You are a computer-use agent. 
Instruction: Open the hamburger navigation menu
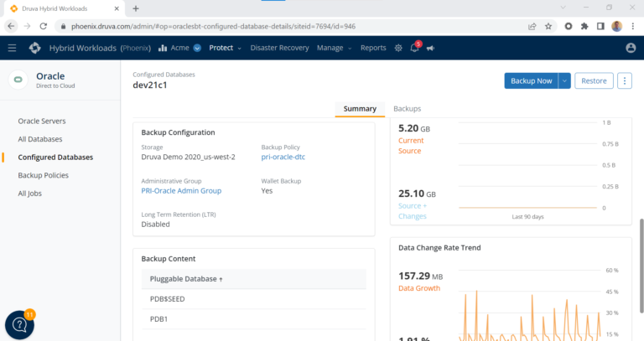[x=12, y=48]
